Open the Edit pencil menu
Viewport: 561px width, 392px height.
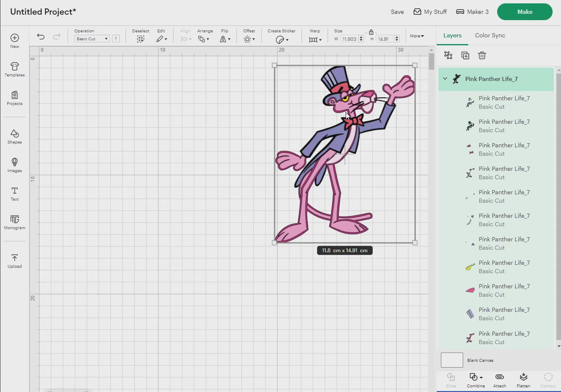162,39
